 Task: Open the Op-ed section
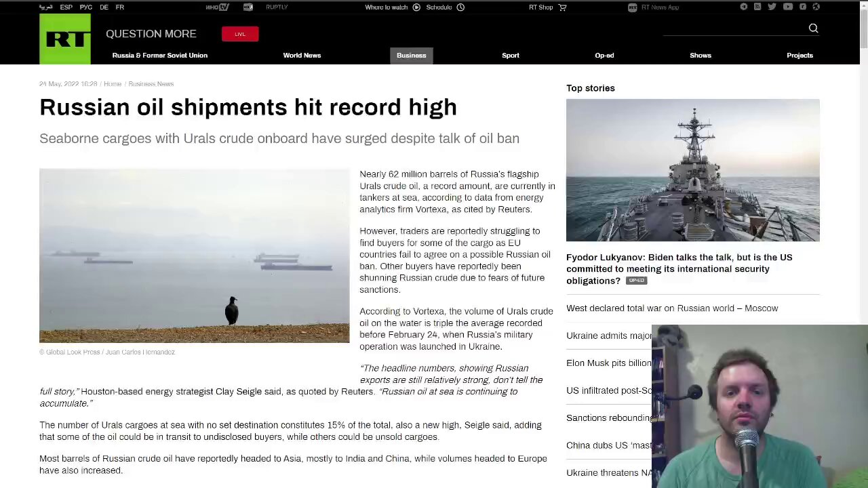[x=604, y=56]
